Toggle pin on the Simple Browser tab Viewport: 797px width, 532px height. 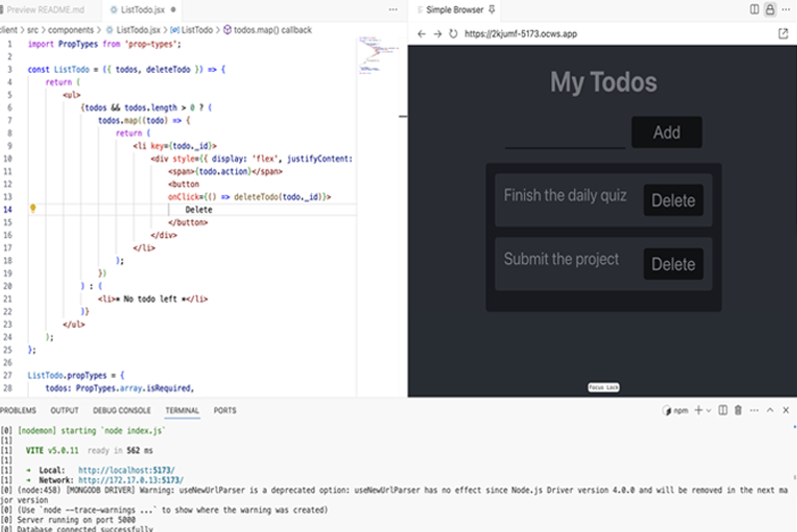491,9
